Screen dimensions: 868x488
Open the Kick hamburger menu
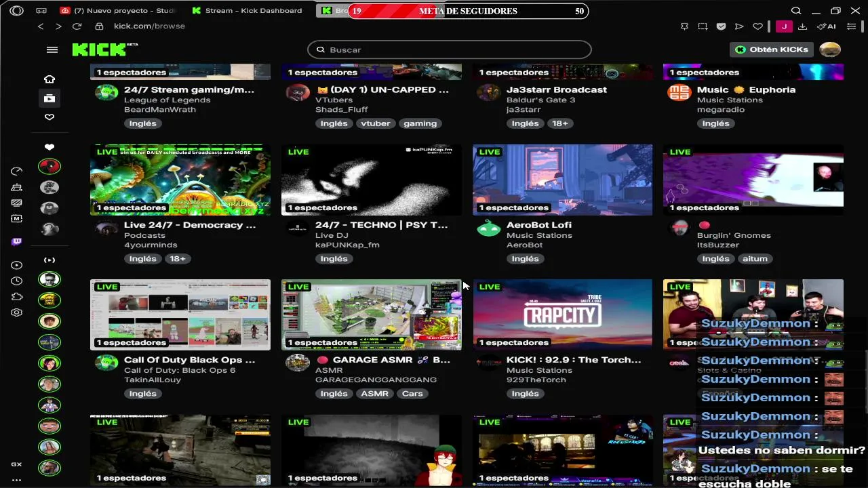pos(52,49)
